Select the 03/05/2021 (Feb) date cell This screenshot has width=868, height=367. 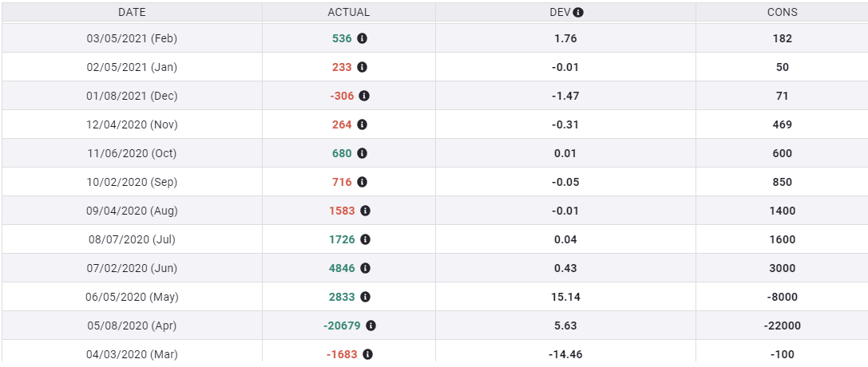(132, 38)
